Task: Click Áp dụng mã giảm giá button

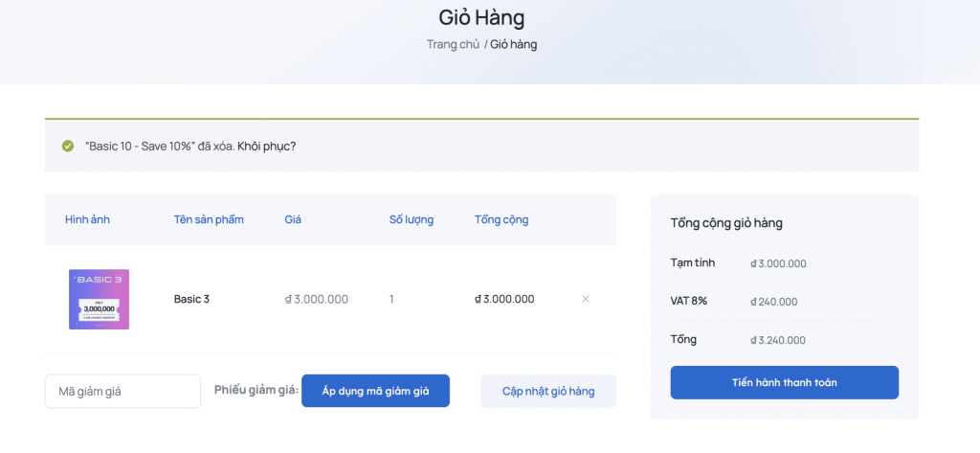Action: point(375,391)
